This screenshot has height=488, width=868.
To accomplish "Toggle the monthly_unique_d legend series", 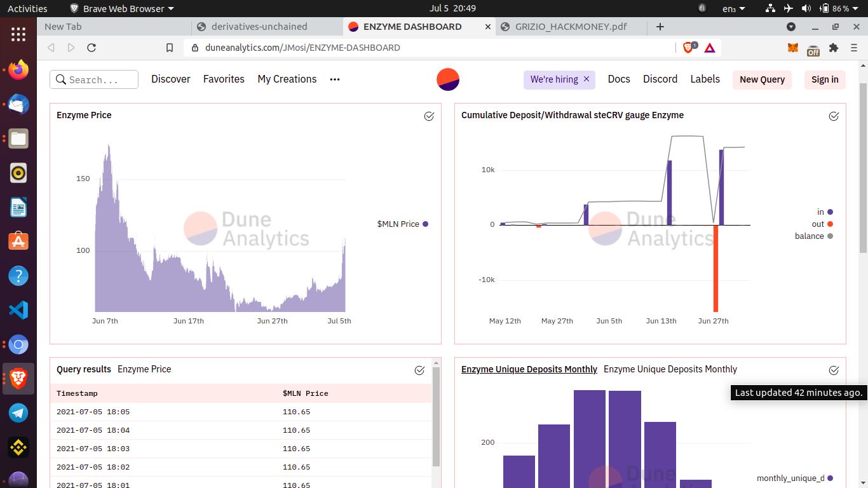I will [795, 478].
